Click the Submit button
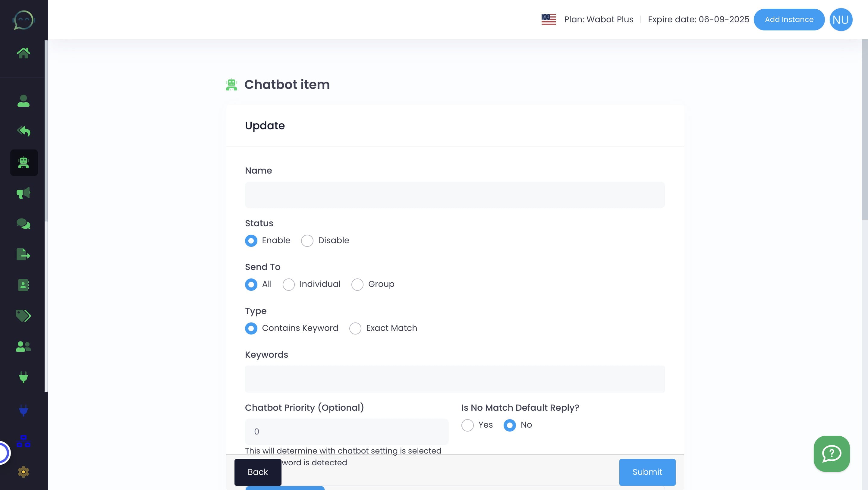Image resolution: width=868 pixels, height=490 pixels. [x=647, y=472]
